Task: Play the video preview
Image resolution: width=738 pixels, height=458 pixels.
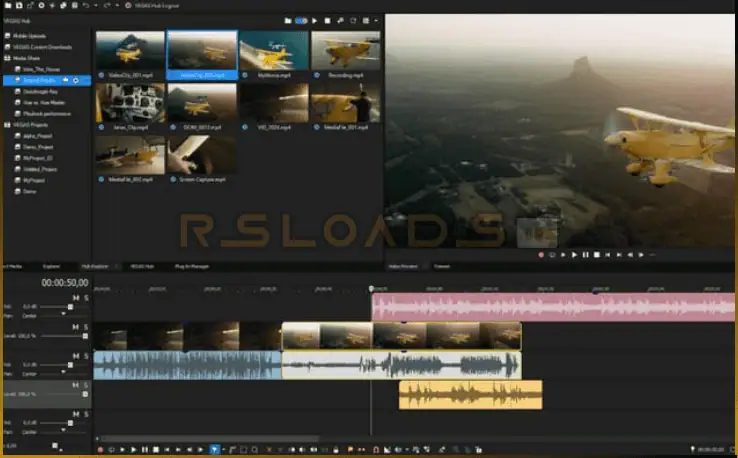Action: (x=574, y=255)
